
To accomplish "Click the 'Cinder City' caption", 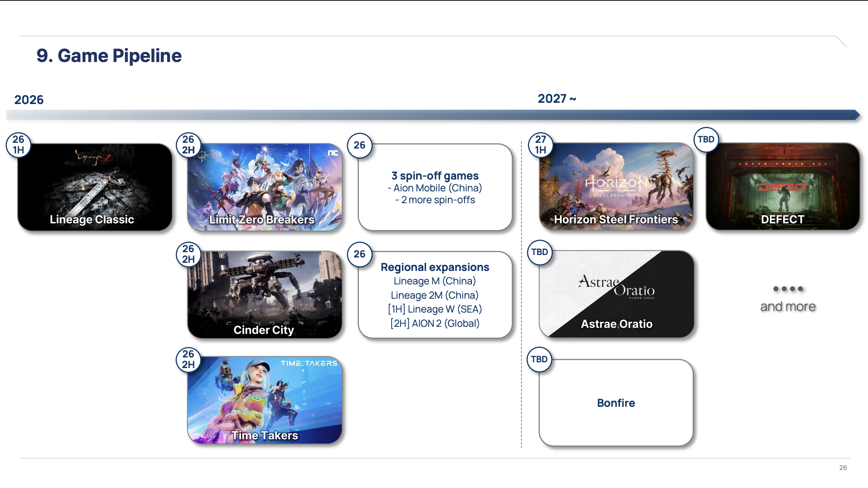I will point(263,330).
